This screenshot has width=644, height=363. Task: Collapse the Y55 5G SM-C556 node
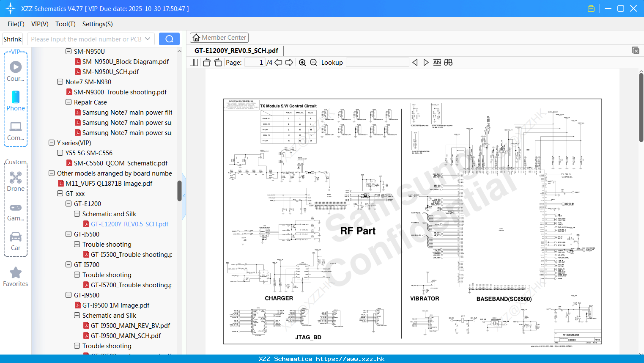pyautogui.click(x=60, y=153)
